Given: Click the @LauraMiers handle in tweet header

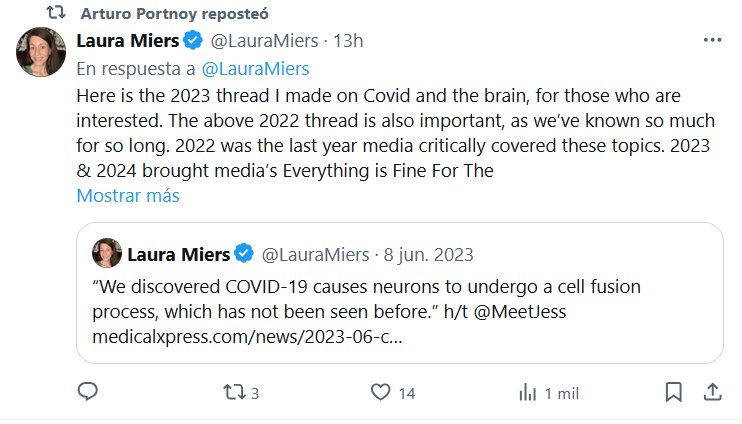Looking at the screenshot, I should point(265,41).
